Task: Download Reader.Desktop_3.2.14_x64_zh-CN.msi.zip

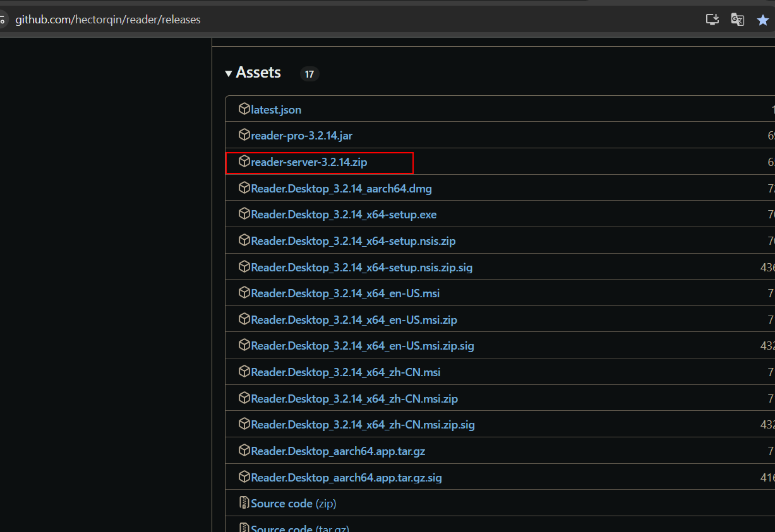Action: tap(354, 399)
